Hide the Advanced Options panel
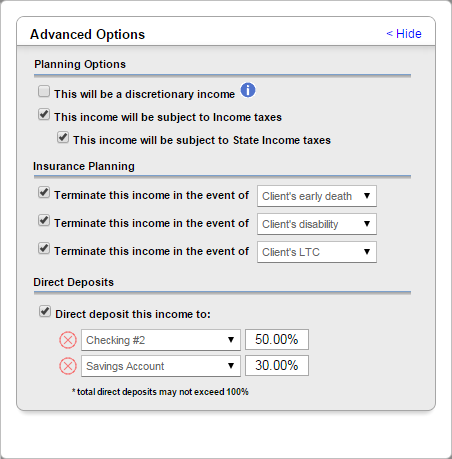The height and width of the screenshot is (459, 452). click(x=404, y=34)
